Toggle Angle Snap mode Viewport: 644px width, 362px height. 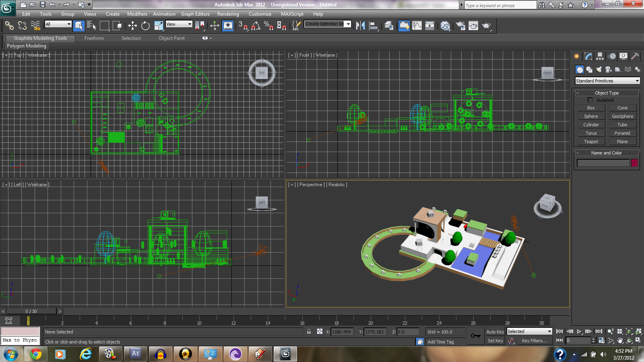pos(254,26)
